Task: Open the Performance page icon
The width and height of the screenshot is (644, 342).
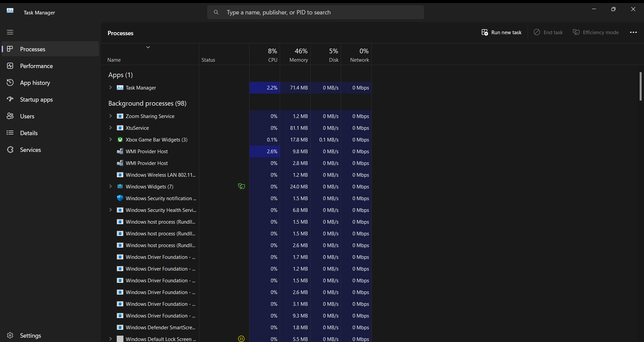Action: click(x=10, y=66)
